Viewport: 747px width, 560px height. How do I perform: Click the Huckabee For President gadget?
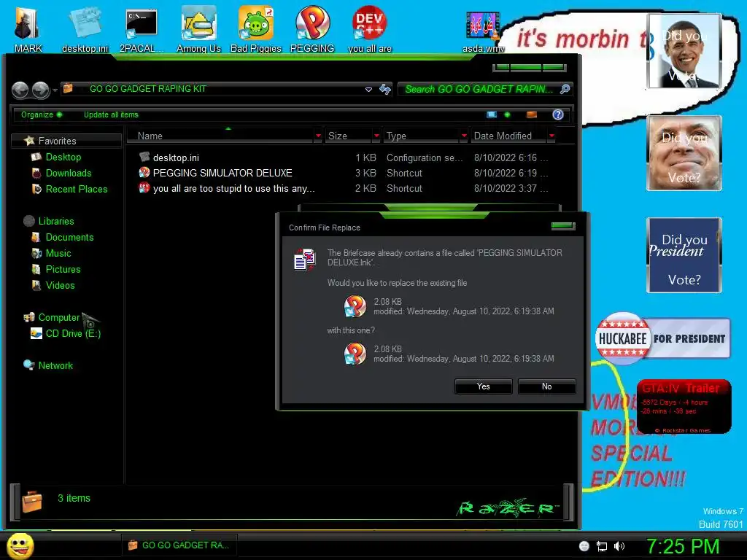[662, 338]
